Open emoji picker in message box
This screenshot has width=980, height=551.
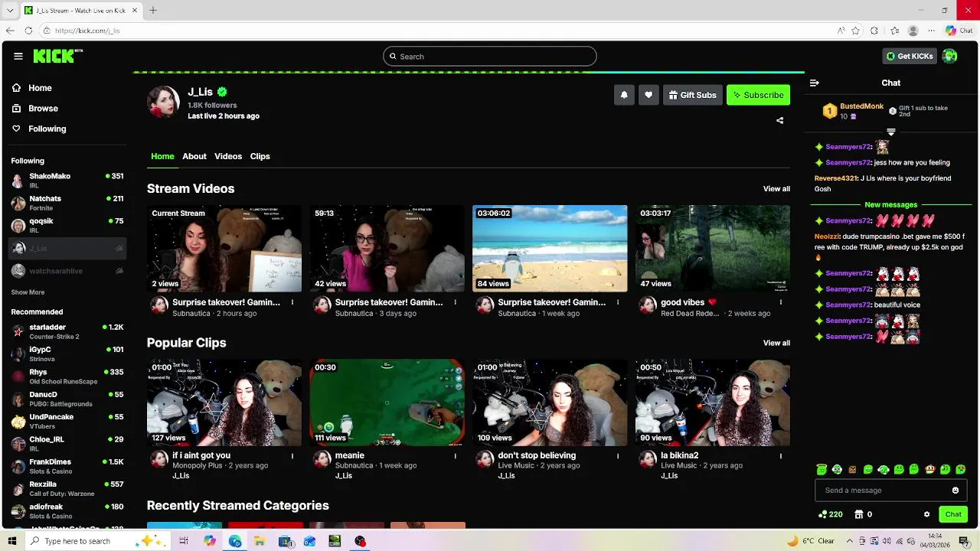click(x=955, y=491)
